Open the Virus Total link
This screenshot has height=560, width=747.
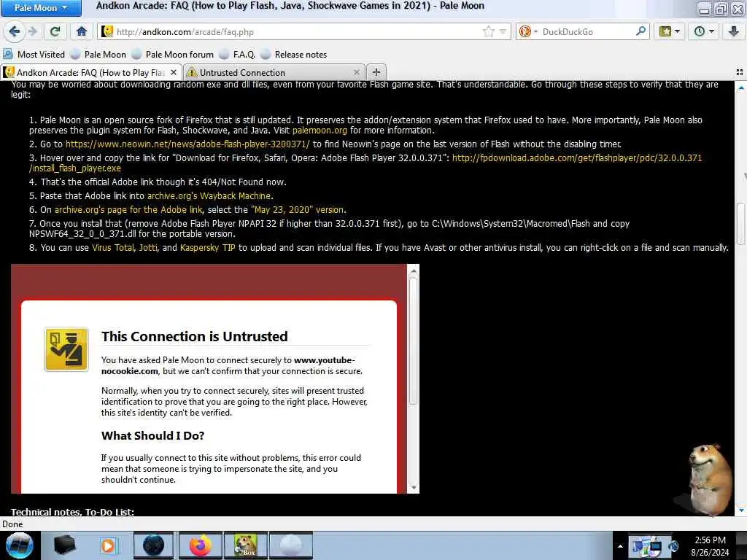click(113, 248)
